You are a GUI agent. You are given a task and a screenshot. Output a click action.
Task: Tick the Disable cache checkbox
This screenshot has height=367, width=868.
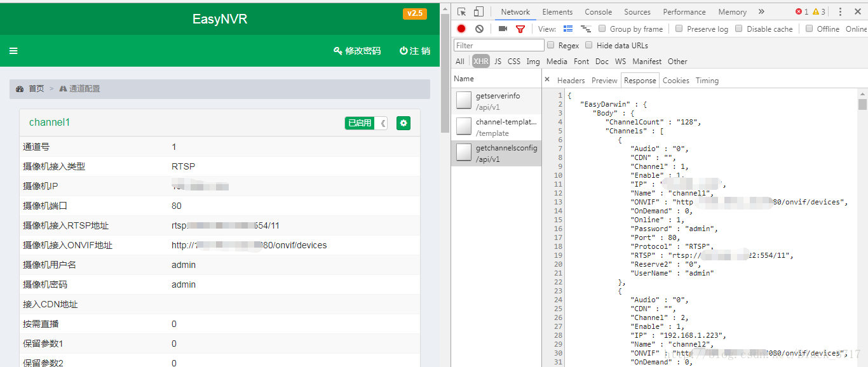[738, 29]
